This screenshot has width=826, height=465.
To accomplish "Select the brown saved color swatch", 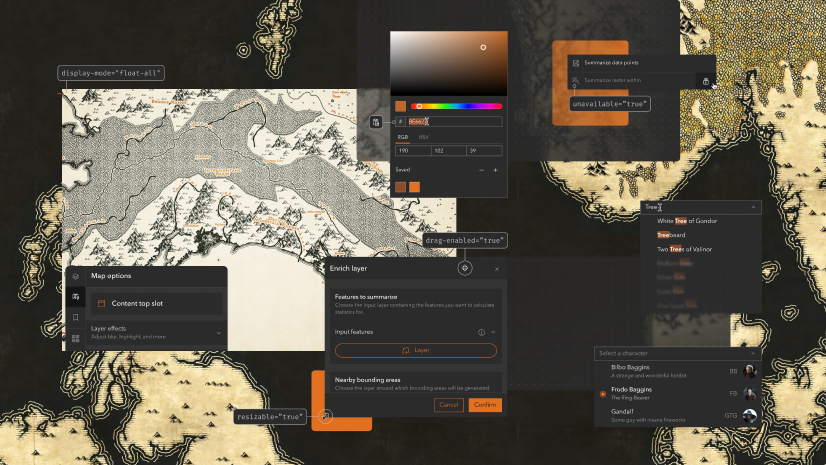I will coord(400,187).
